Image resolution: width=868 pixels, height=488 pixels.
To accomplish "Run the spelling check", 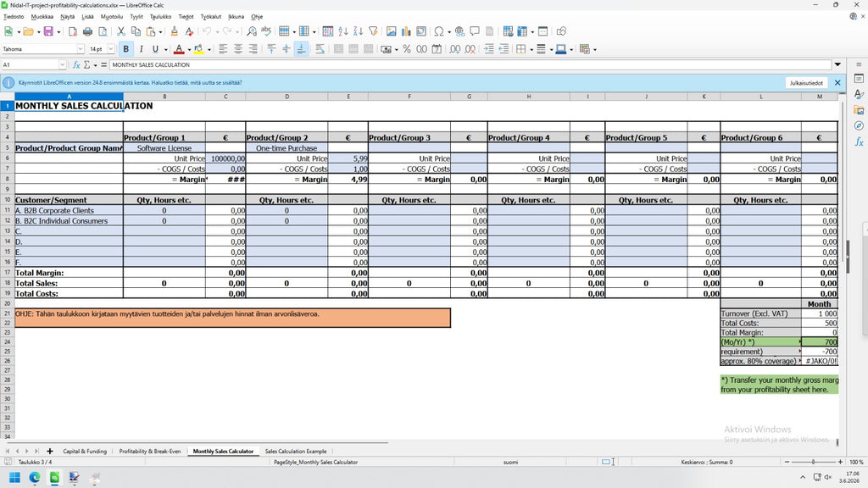I will 266,31.
